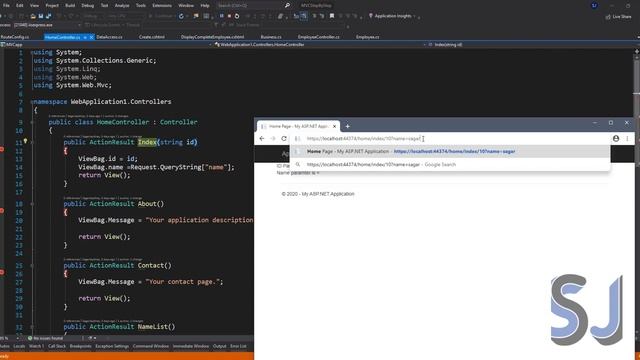Screen dimensions: 640x360
Task: Close the Home Page browser tab
Action: 334,126
